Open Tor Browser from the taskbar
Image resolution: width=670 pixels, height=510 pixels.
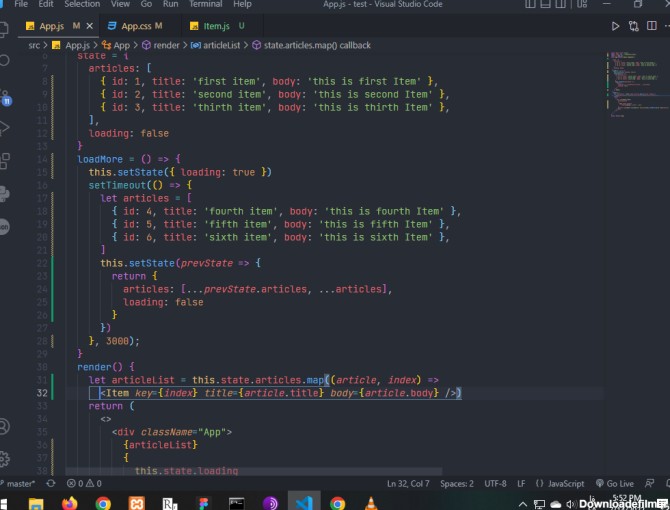270,503
